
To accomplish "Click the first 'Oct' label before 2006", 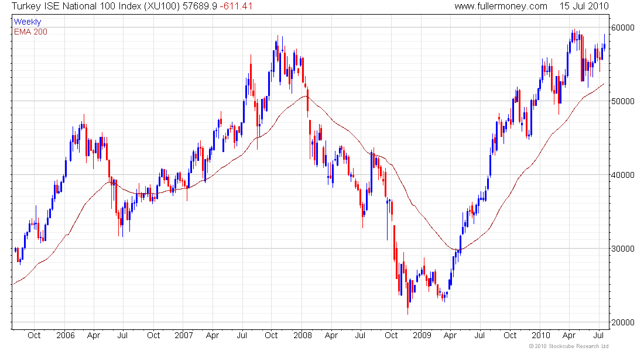I will click(x=34, y=335).
